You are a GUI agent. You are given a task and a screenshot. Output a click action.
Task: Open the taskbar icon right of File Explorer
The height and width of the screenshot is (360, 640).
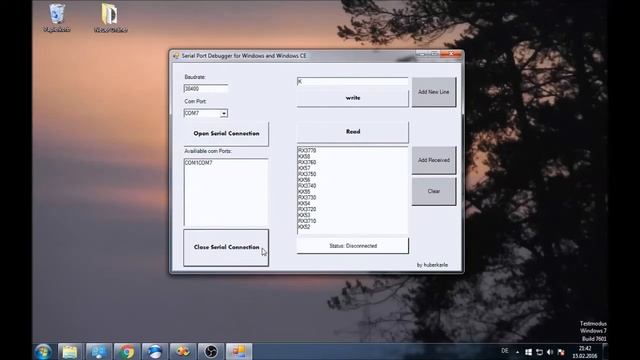click(x=98, y=351)
